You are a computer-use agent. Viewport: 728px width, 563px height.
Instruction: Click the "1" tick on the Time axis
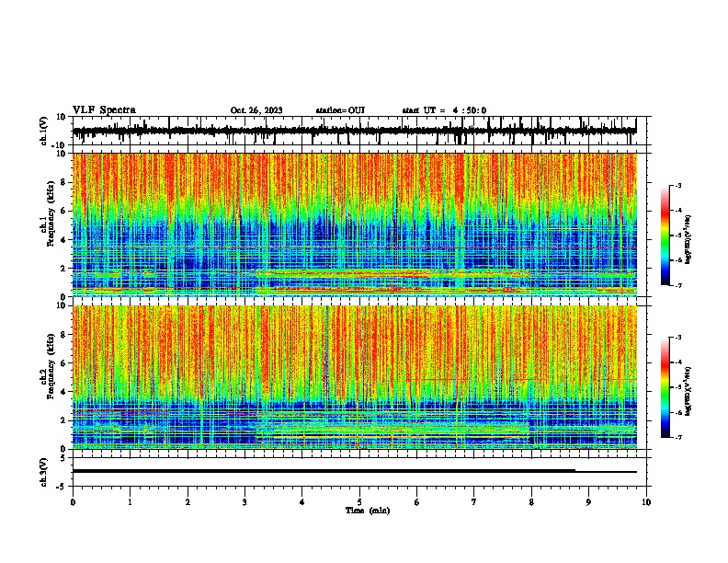(x=130, y=502)
